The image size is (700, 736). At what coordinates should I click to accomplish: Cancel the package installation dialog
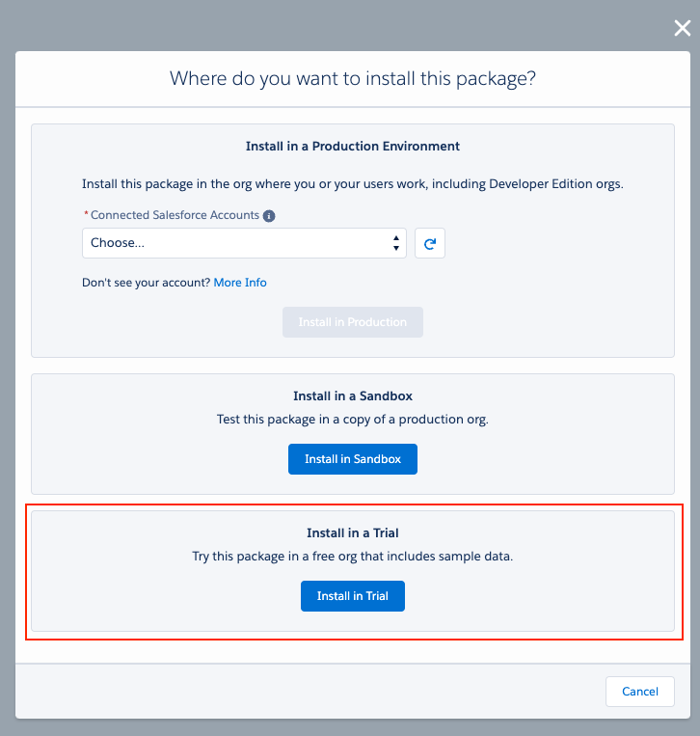tap(639, 692)
